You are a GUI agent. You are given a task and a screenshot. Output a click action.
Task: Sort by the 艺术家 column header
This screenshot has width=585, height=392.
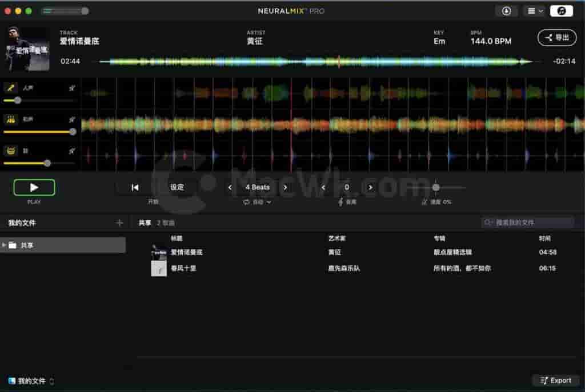coord(337,238)
